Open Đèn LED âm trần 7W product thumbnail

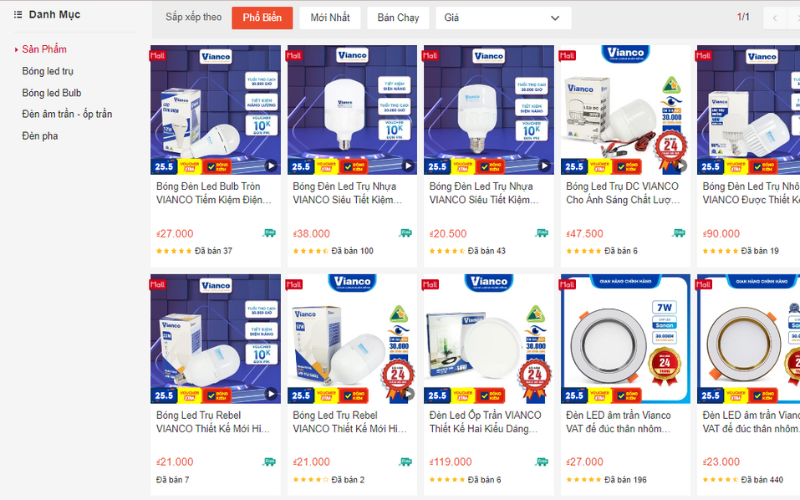click(625, 339)
